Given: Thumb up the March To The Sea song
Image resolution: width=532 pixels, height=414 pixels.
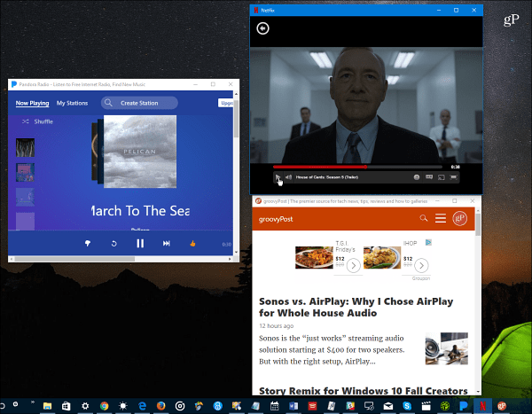Looking at the screenshot, I should pos(192,243).
